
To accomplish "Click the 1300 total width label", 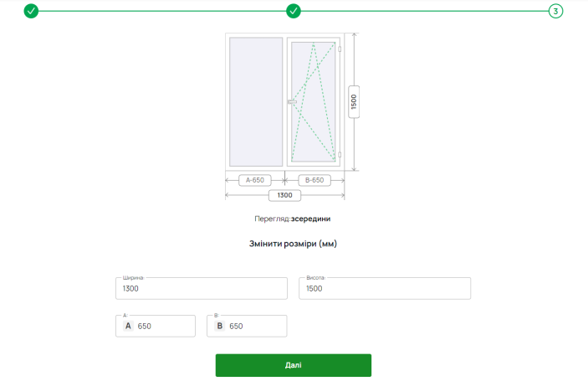I will (x=284, y=195).
